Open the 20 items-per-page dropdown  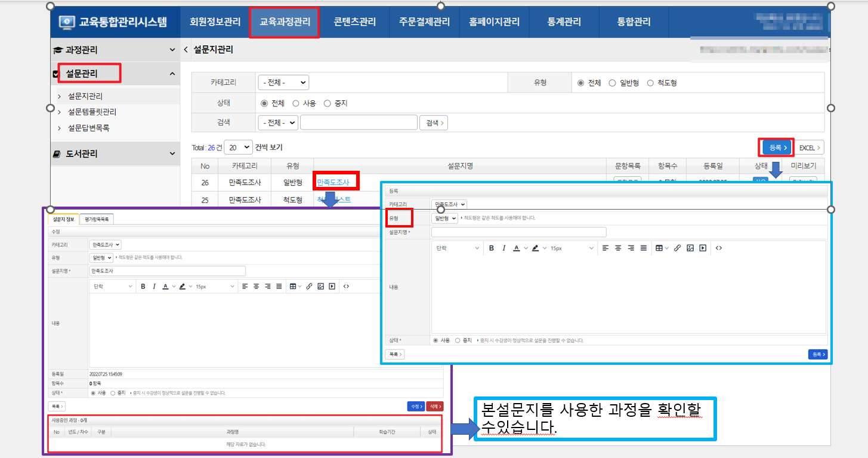[238, 147]
